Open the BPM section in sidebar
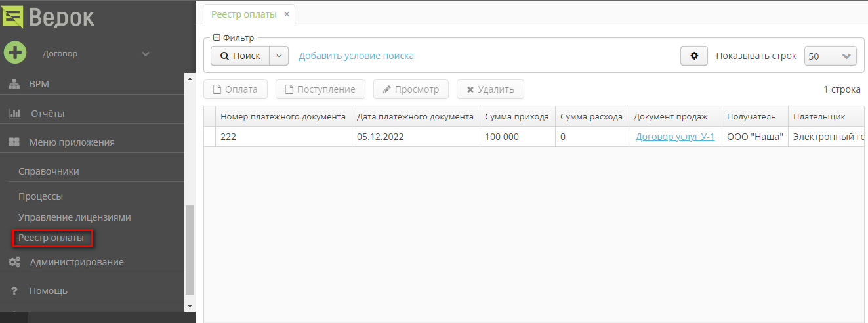868x323 pixels. (x=39, y=84)
